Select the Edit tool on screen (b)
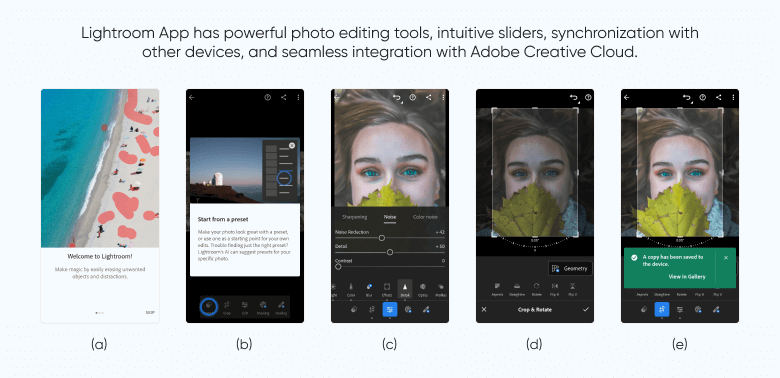 tap(245, 307)
